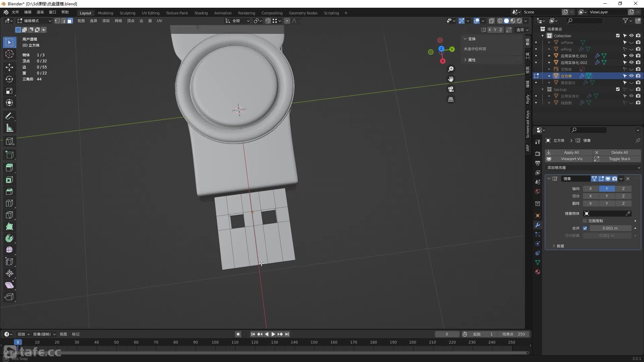Select the Transform tool
Screen dimensions: 644x362
tap(9, 103)
